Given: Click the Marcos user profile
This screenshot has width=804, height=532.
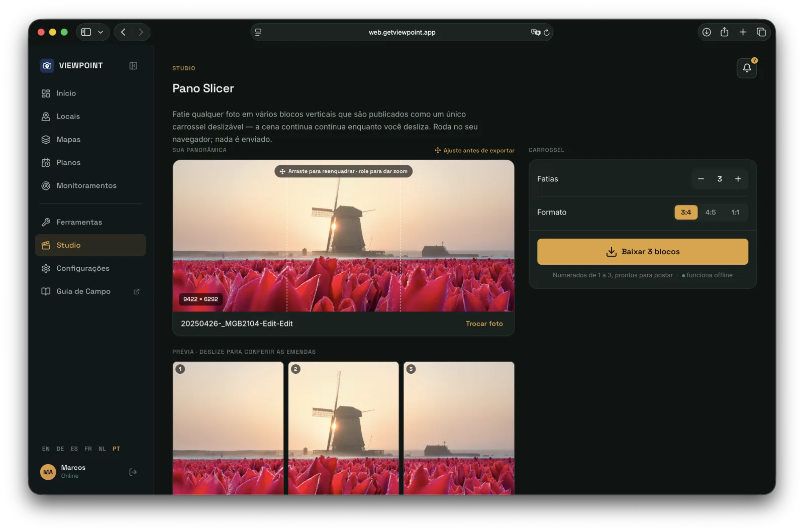Looking at the screenshot, I should (63, 472).
